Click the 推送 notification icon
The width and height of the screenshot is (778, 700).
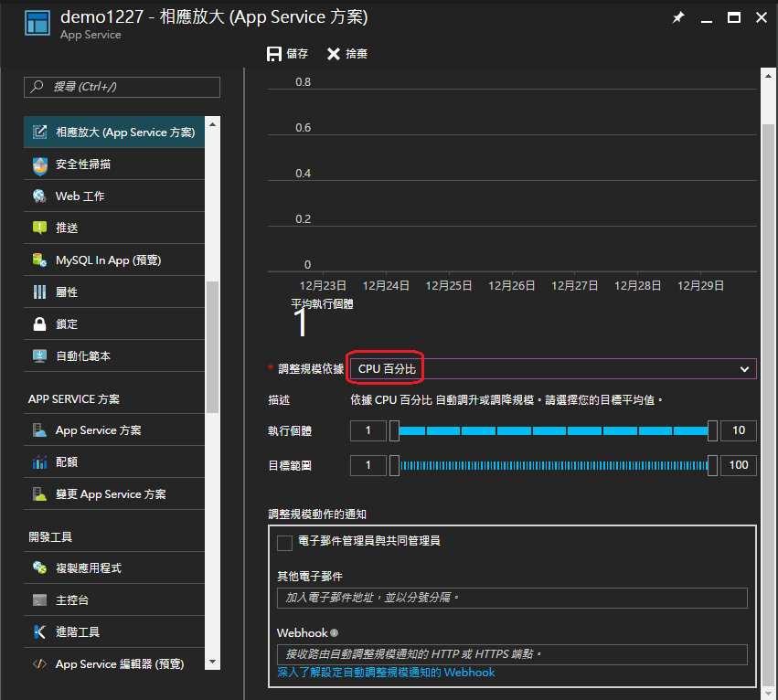pos(39,228)
